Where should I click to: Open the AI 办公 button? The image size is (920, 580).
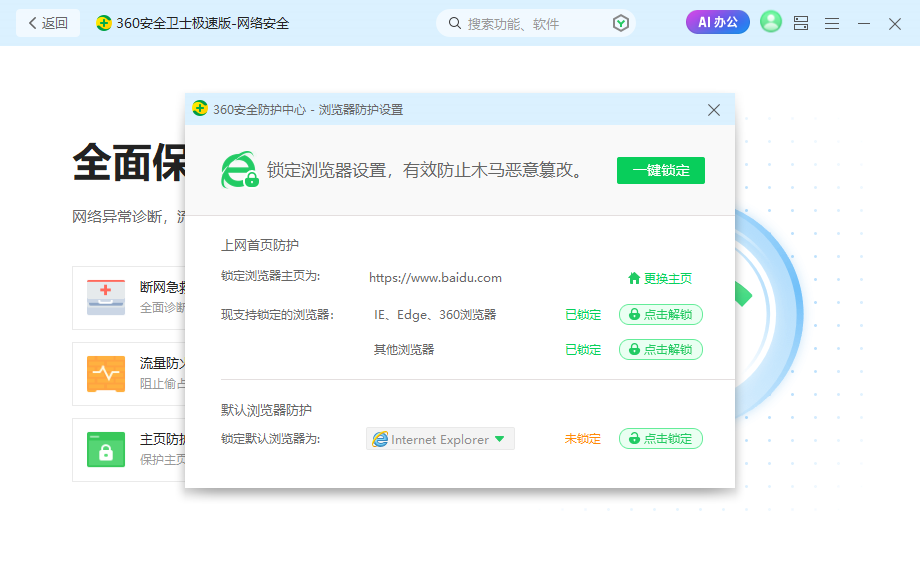(718, 22)
